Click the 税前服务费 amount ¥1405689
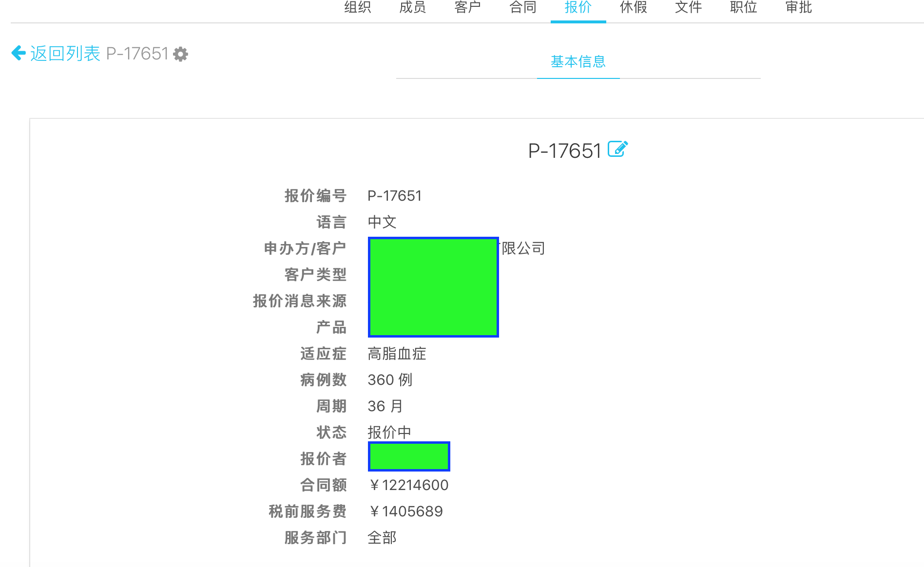This screenshot has height=567, width=924. coord(406,511)
